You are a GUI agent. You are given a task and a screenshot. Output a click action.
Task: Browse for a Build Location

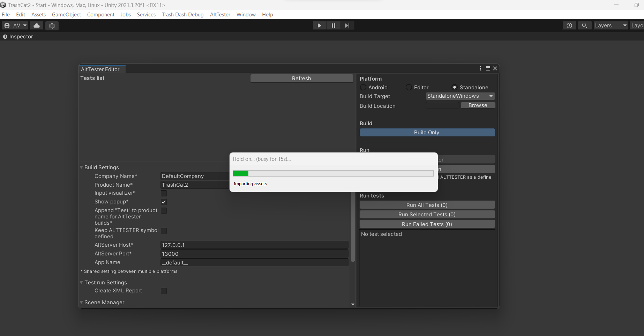(478, 105)
